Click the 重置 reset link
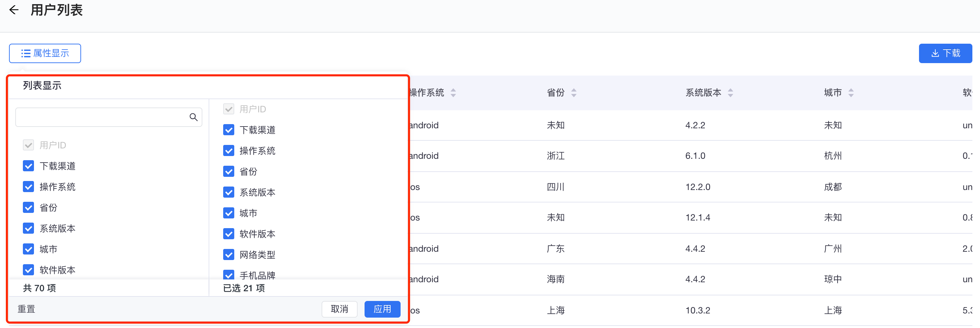980x328 pixels. [26, 309]
